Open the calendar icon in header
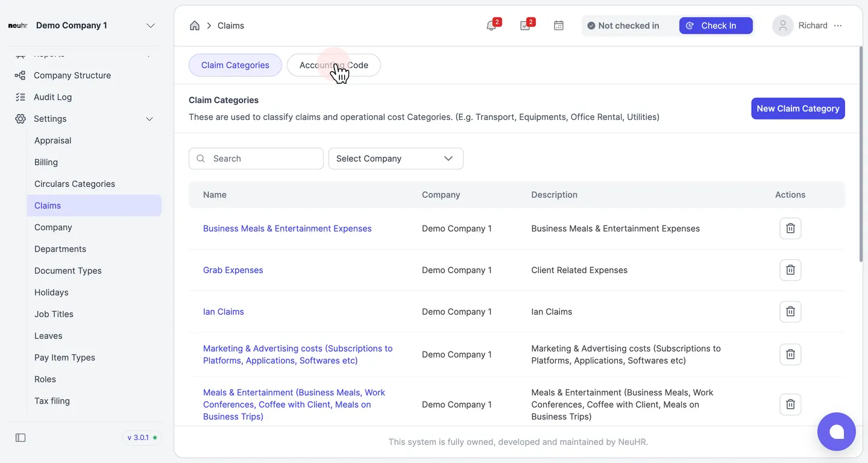Image resolution: width=868 pixels, height=463 pixels. [559, 26]
